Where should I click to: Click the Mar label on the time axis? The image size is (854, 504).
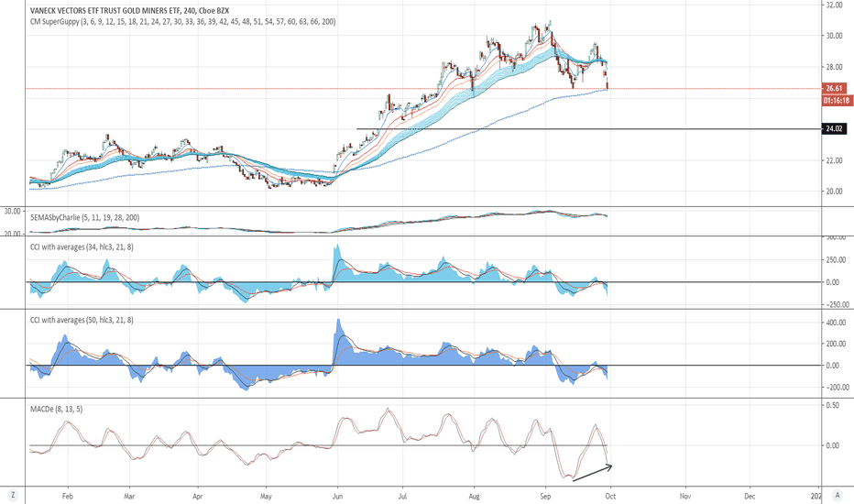coord(129,497)
